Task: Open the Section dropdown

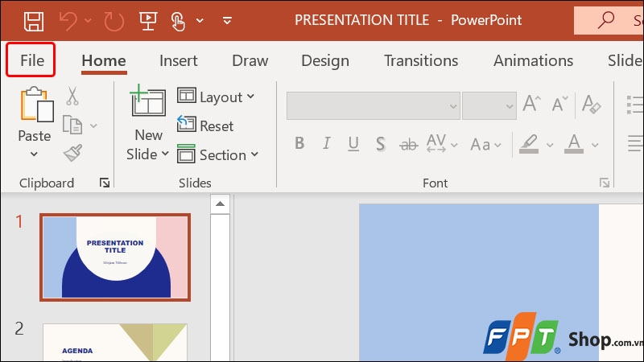Action: (217, 154)
